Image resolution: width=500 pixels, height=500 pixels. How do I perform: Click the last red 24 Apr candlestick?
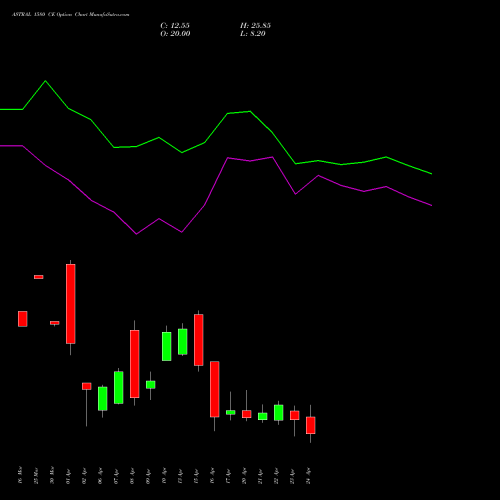(311, 425)
